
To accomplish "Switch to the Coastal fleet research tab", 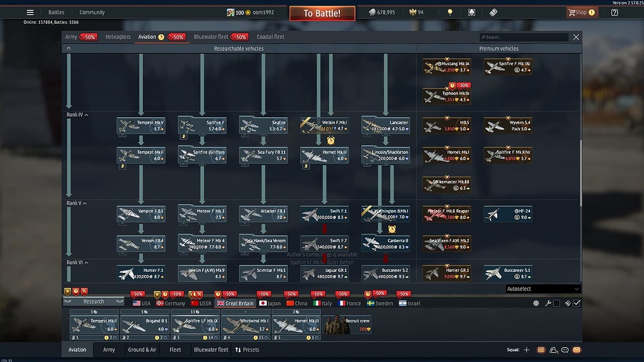I will tap(270, 37).
